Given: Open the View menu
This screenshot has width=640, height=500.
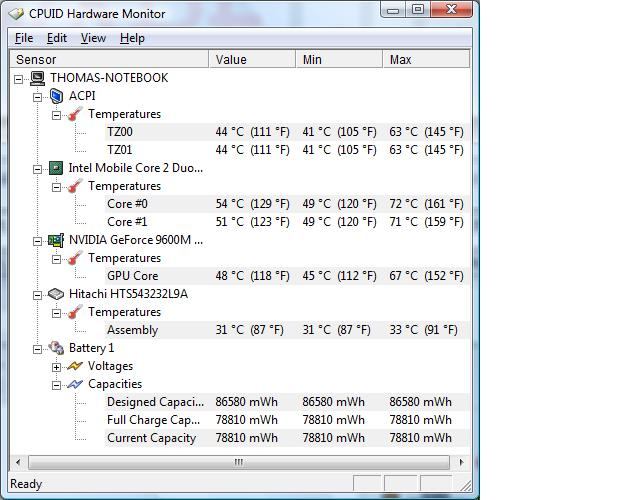Looking at the screenshot, I should (93, 38).
